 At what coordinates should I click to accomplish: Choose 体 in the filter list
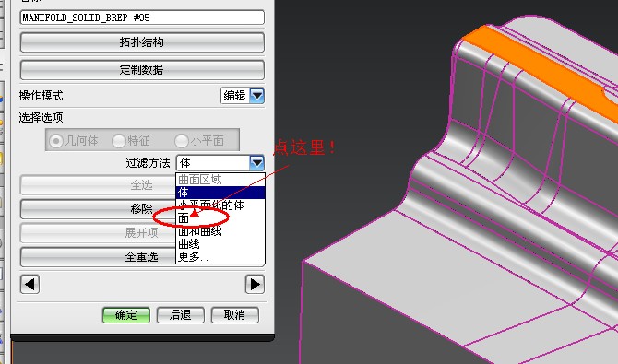[x=220, y=193]
